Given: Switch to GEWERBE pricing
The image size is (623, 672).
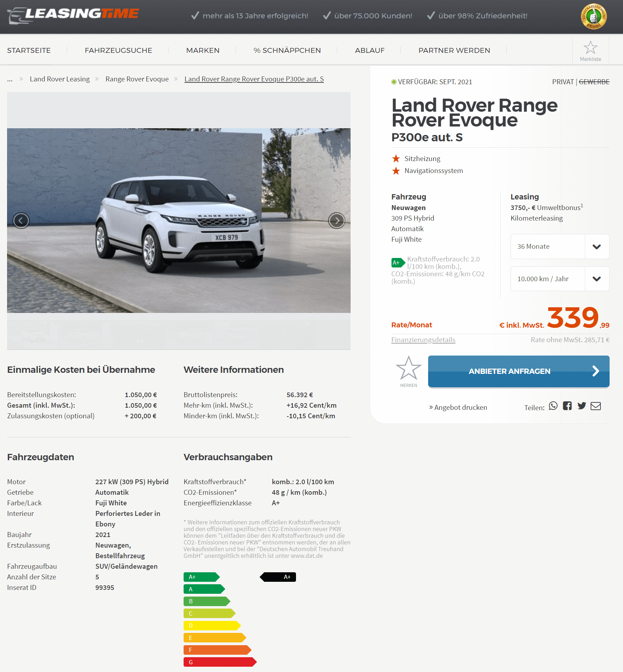Looking at the screenshot, I should click(x=594, y=82).
